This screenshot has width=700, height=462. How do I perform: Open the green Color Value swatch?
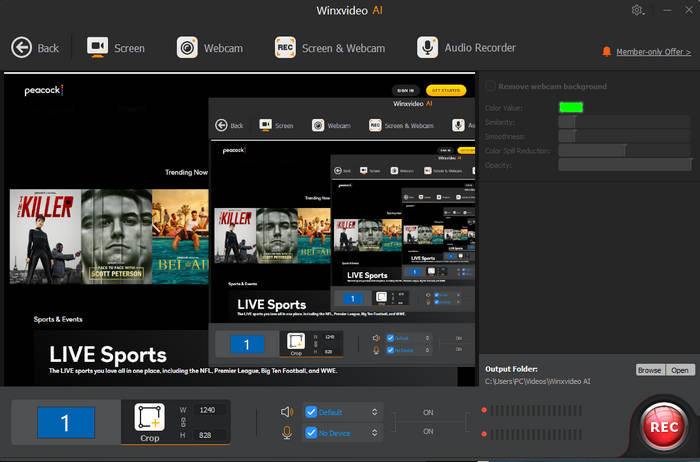(571, 107)
